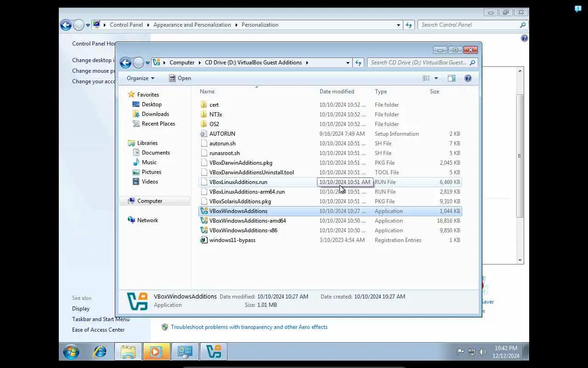Click the volume speaker tray icon

pyautogui.click(x=482, y=352)
